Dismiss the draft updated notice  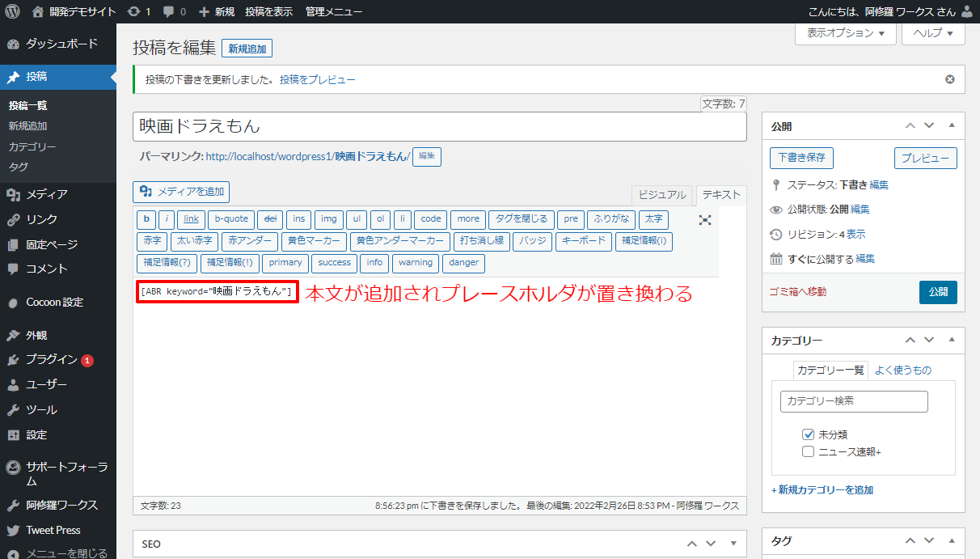950,79
